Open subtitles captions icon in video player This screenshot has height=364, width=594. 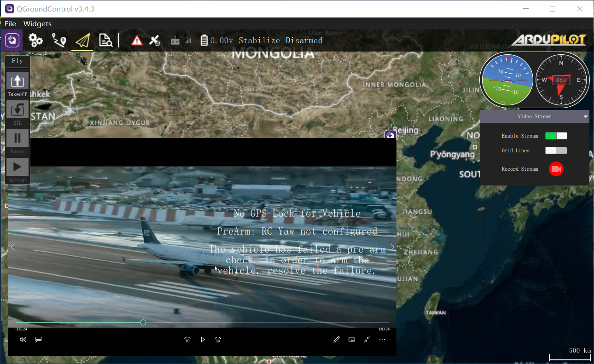[x=39, y=340]
